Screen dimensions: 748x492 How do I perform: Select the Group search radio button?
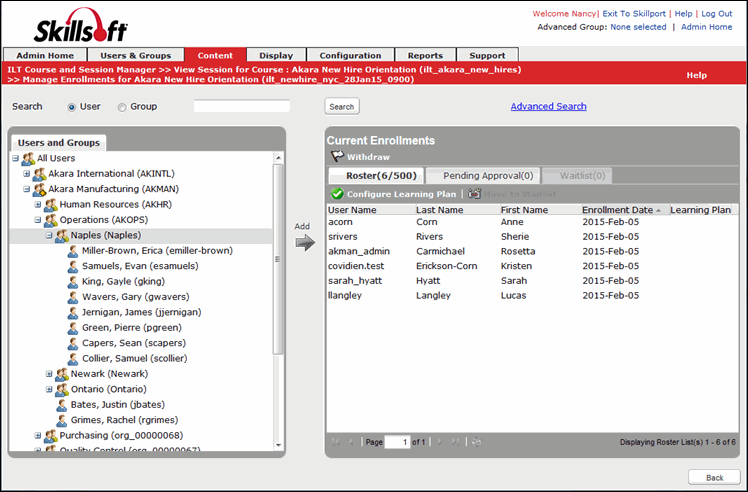(x=122, y=107)
